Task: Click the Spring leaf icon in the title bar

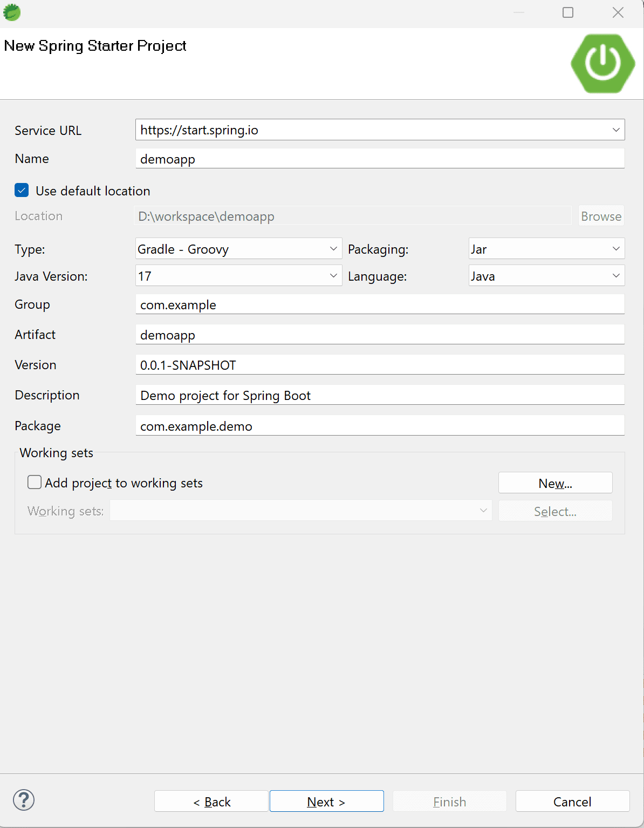Action: (11, 12)
